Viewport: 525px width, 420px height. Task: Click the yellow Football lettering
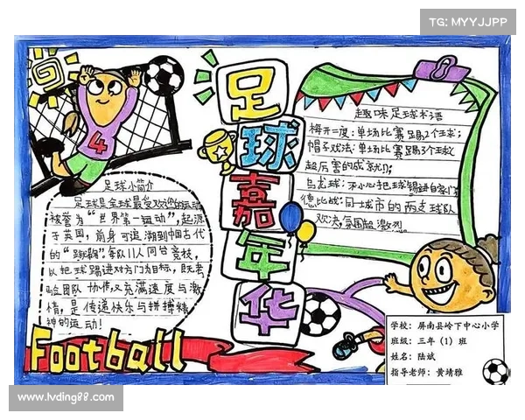pyautogui.click(x=107, y=351)
